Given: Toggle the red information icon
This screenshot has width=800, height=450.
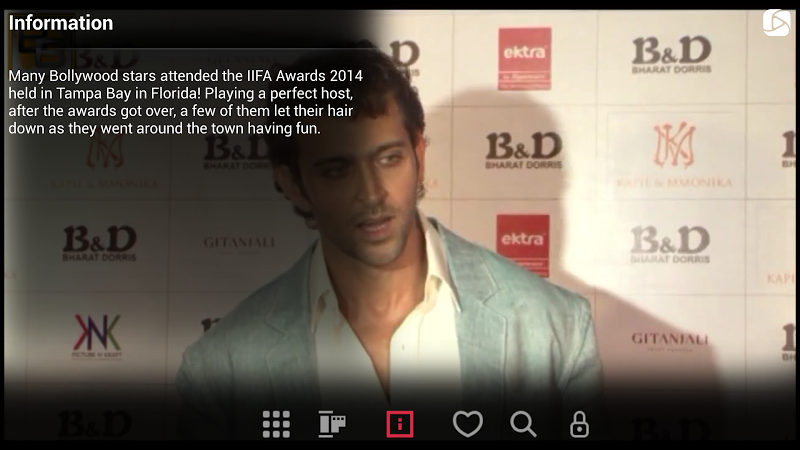Looking at the screenshot, I should 399,424.
